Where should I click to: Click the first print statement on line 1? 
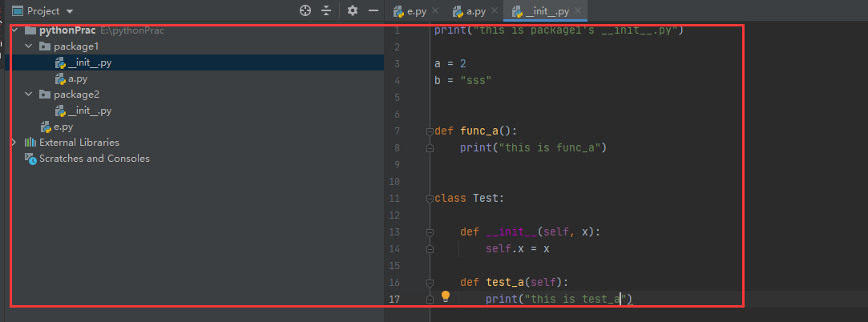click(559, 30)
